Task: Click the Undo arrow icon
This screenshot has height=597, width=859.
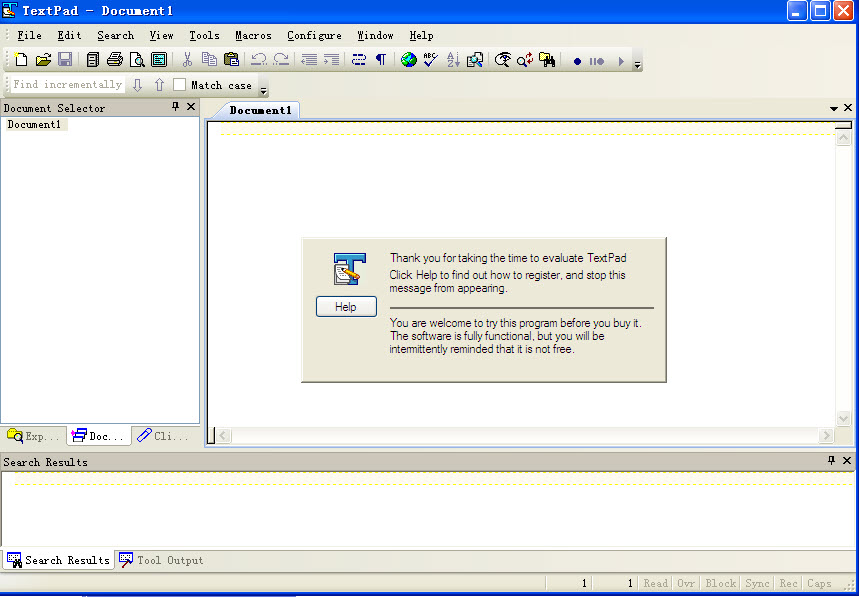Action: click(x=259, y=59)
